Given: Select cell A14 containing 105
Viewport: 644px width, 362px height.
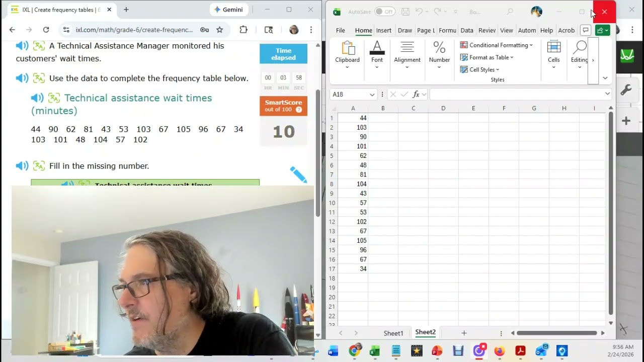Looking at the screenshot, I should (353, 240).
